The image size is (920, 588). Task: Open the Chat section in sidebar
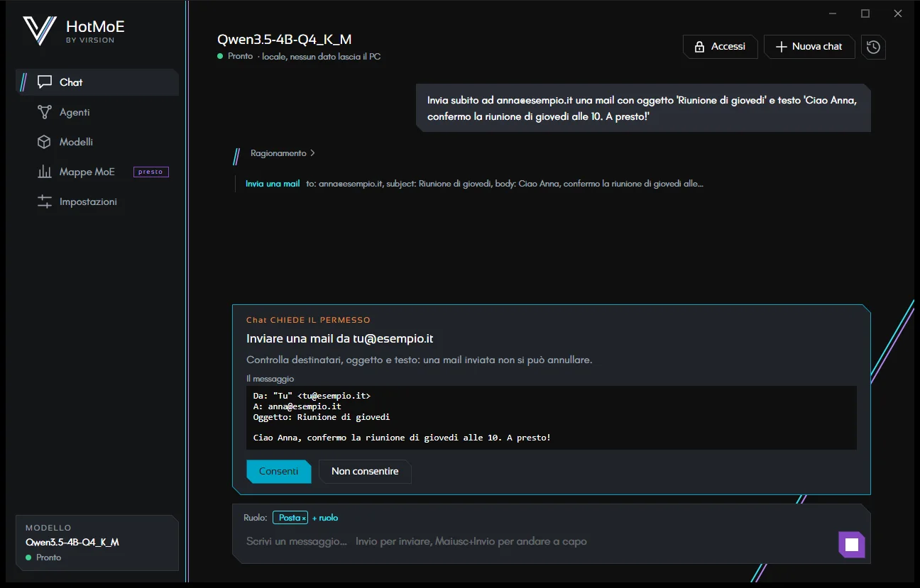(97, 82)
